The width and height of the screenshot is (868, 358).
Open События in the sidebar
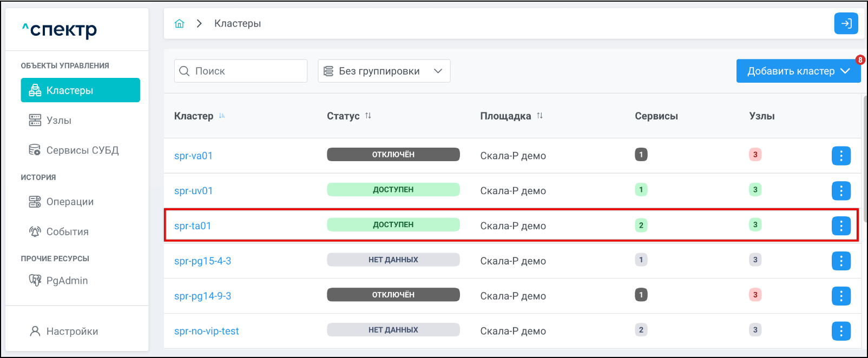[67, 232]
